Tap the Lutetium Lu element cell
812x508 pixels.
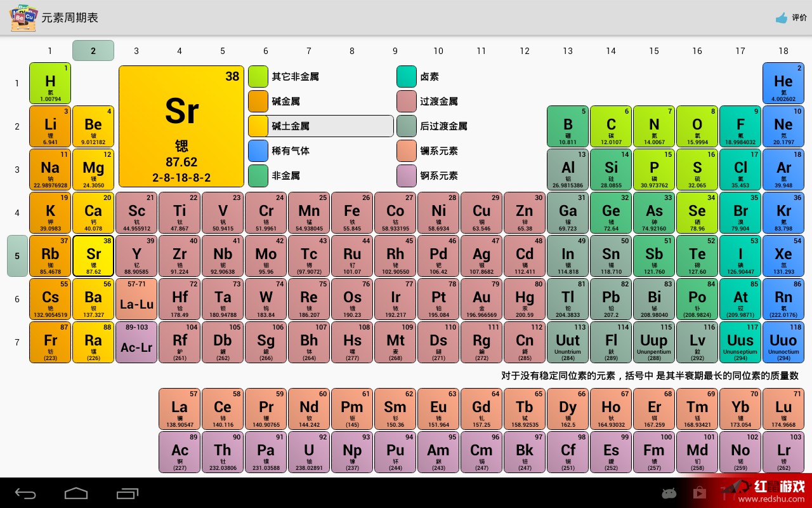(x=783, y=409)
